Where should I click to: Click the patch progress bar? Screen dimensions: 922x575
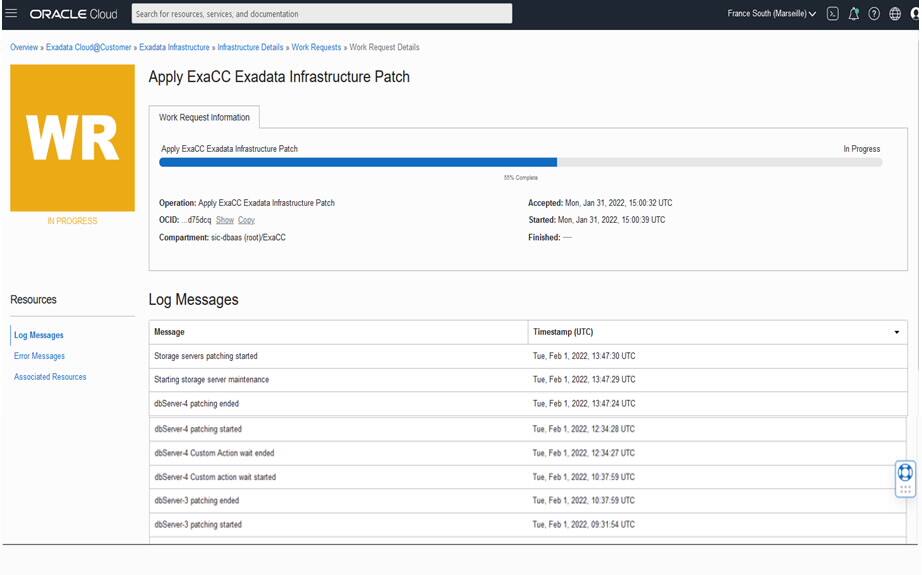[x=520, y=162]
